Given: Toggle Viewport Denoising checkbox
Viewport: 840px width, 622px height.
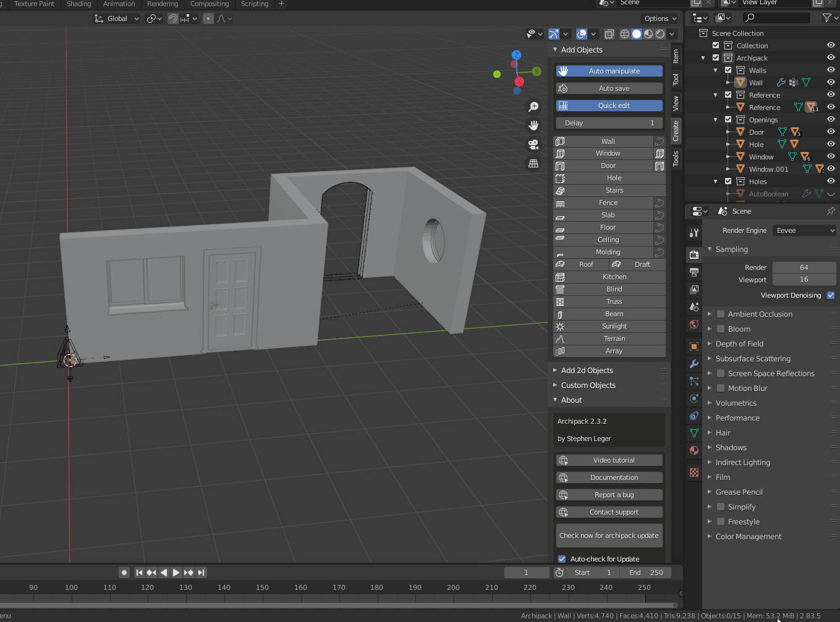Looking at the screenshot, I should click(831, 295).
